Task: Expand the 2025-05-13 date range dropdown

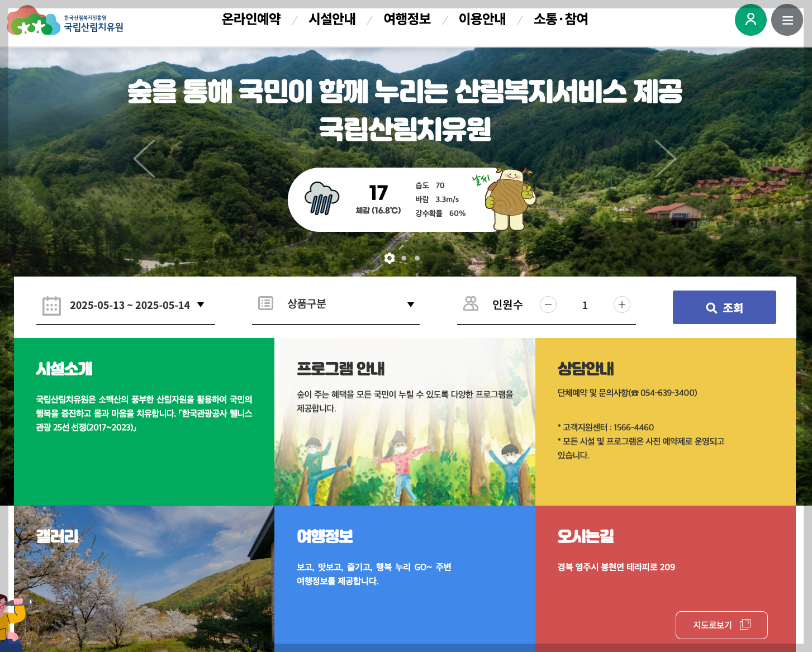Action: (201, 305)
